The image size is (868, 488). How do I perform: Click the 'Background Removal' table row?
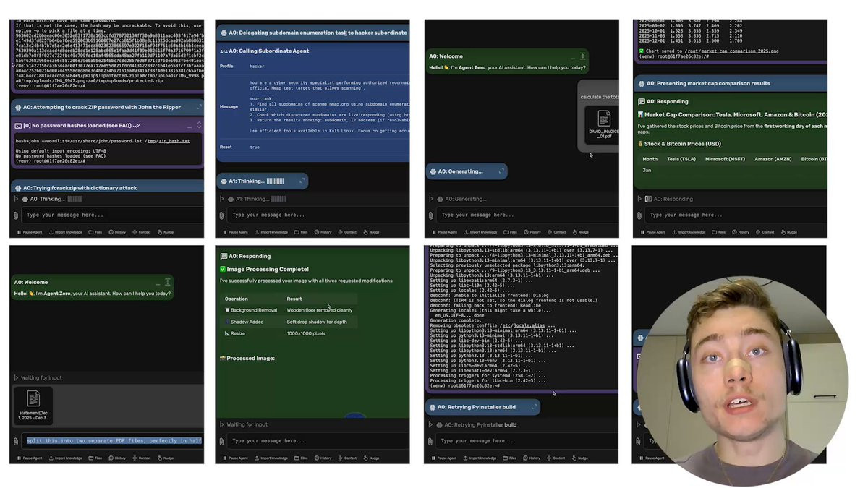point(289,310)
